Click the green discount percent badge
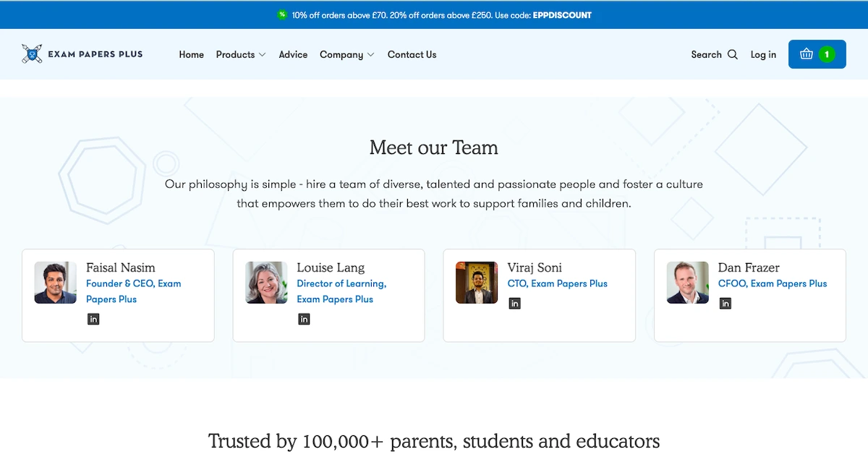Viewport: 868px width, 470px height. click(282, 14)
